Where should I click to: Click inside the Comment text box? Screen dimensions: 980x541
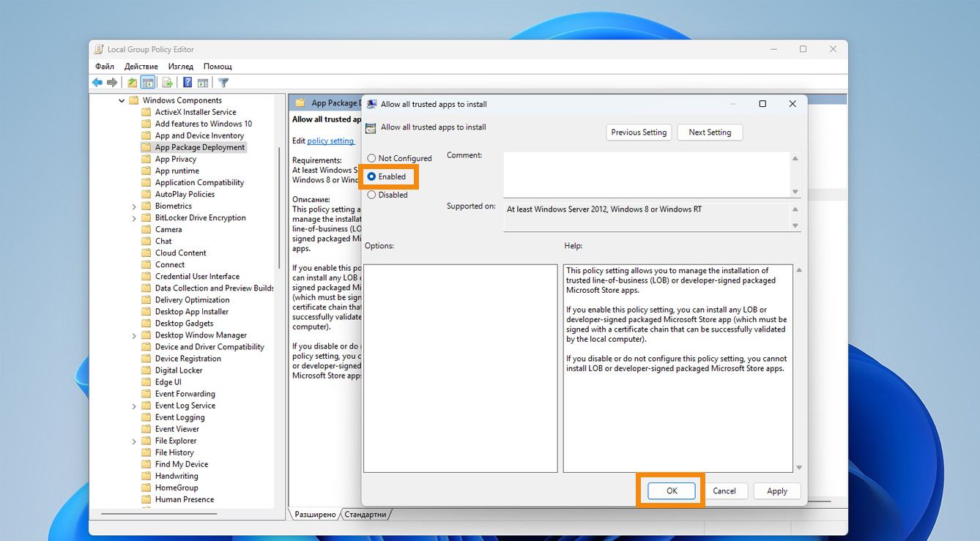(647, 174)
